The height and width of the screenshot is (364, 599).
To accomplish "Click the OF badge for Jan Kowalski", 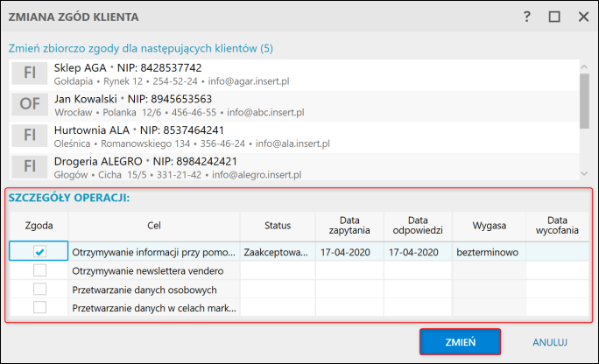I will point(29,105).
